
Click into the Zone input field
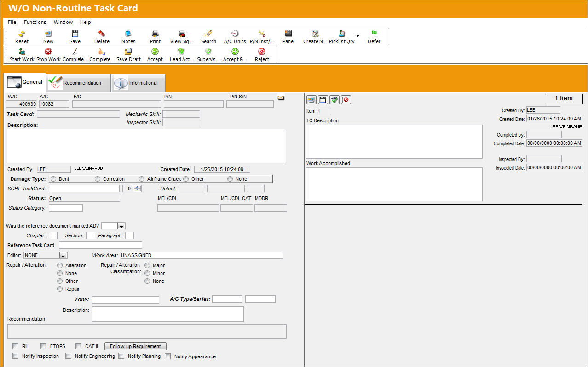tap(126, 300)
